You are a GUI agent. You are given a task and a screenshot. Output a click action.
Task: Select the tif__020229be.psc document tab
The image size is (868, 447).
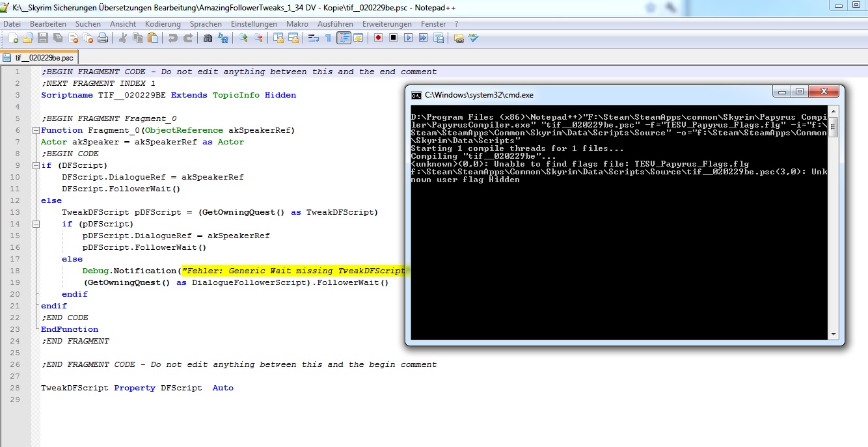point(43,57)
